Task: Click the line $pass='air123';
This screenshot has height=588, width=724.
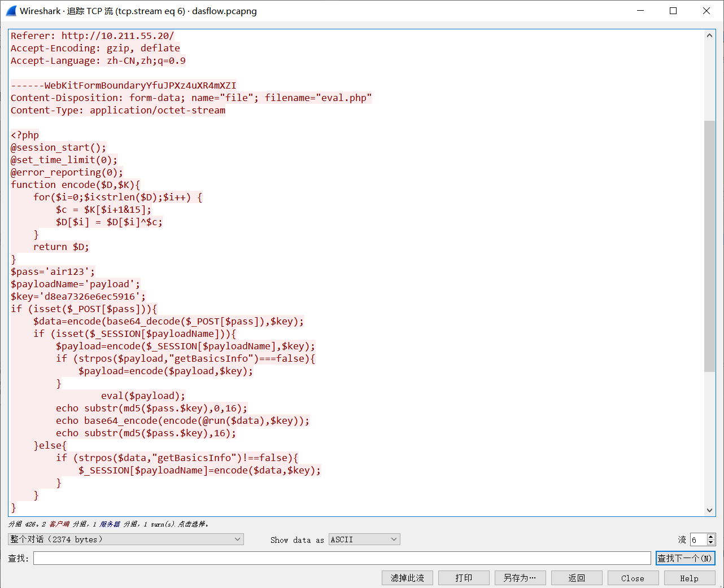Action: 53,271
